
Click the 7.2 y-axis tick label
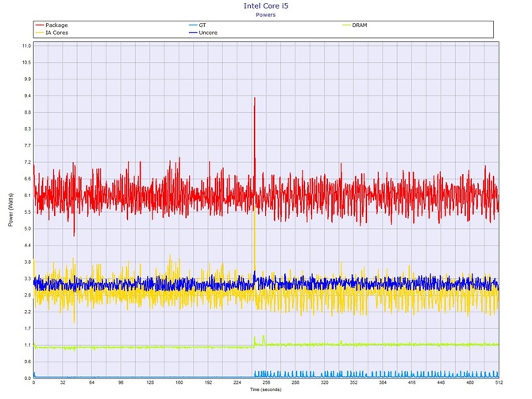(28, 162)
